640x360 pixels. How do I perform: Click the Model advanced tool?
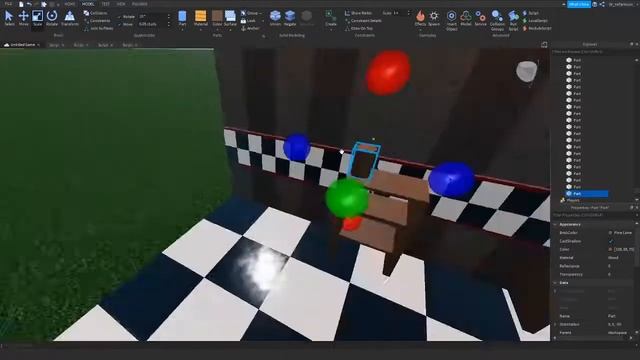coord(466,18)
